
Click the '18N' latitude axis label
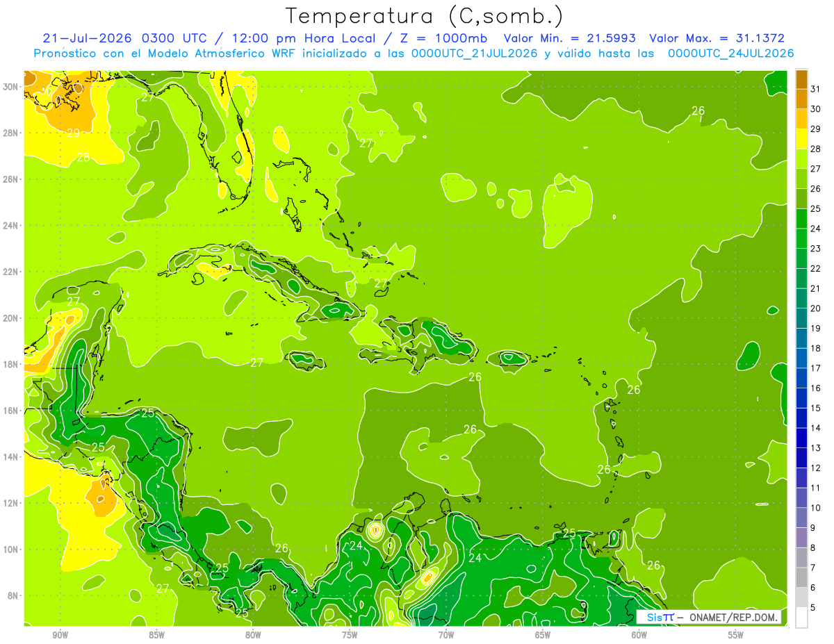point(10,365)
